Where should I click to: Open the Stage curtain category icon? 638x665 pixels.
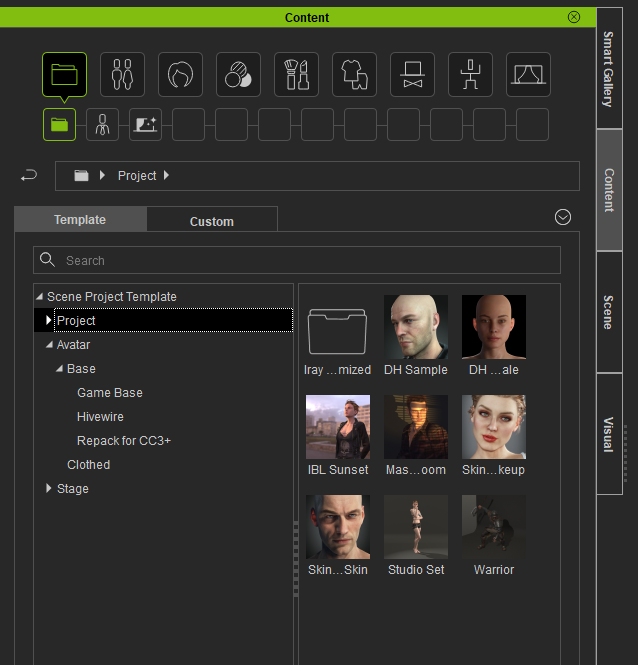coord(529,75)
